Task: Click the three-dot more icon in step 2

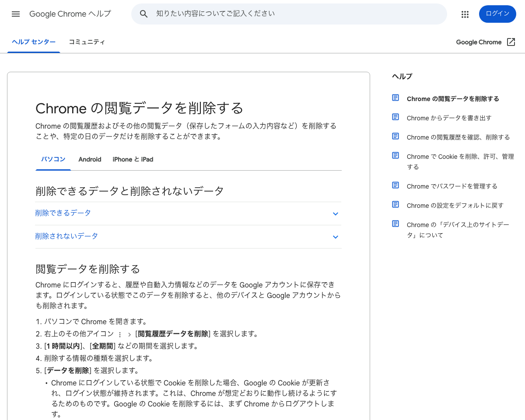Action: coord(120,334)
